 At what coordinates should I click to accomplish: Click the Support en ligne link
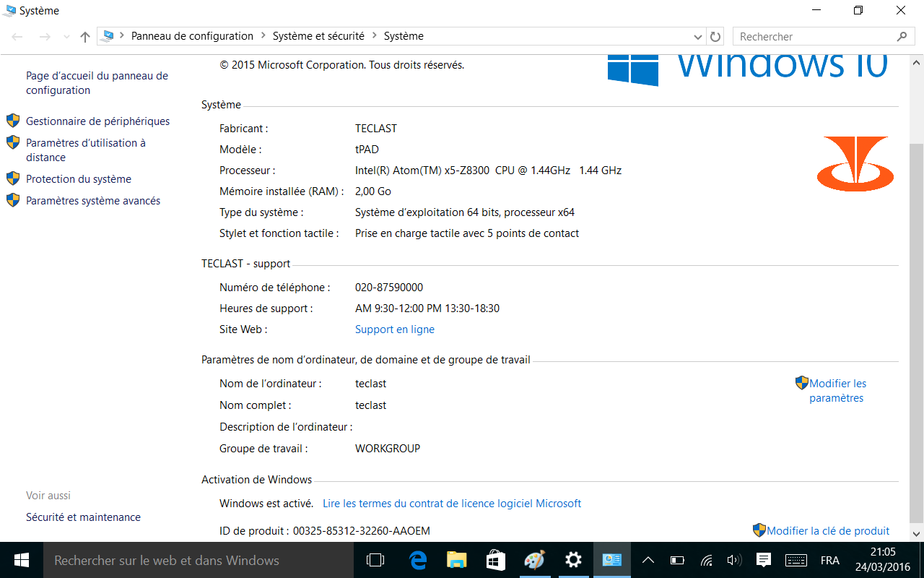coord(394,329)
